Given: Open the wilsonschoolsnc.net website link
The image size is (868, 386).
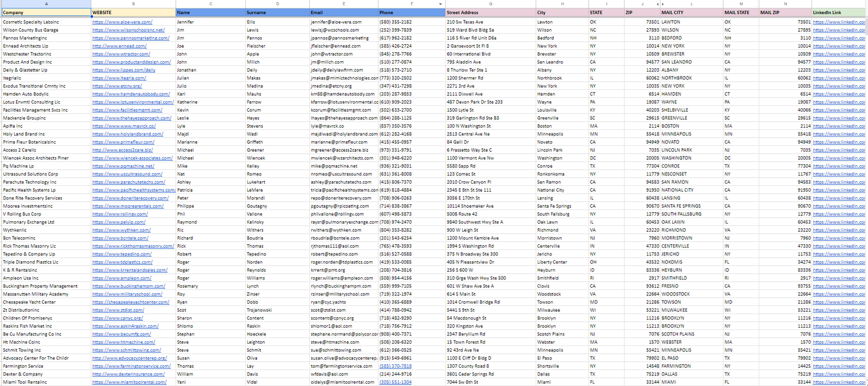Looking at the screenshot, I should [129, 30].
